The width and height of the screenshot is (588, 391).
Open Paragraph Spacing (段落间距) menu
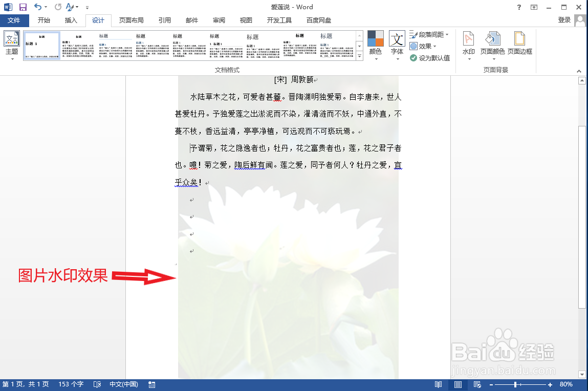pyautogui.click(x=429, y=34)
